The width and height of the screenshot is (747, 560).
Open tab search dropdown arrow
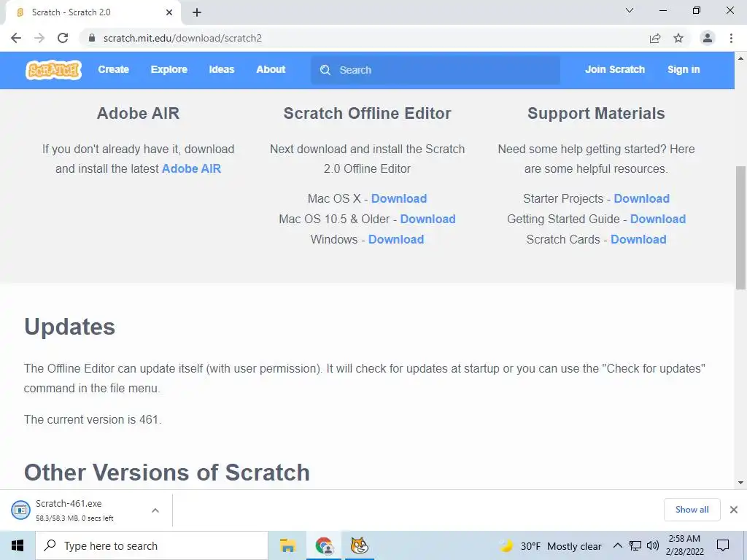630,10
